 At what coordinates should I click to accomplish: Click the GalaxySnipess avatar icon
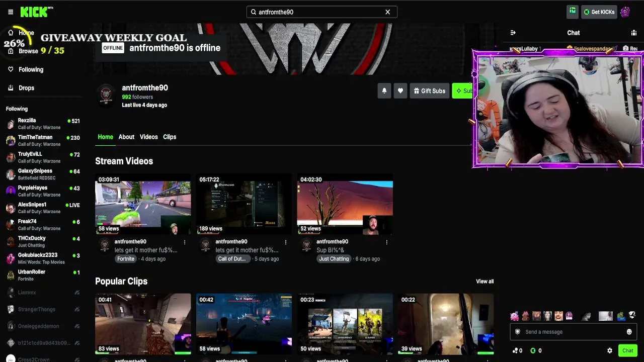pyautogui.click(x=11, y=174)
